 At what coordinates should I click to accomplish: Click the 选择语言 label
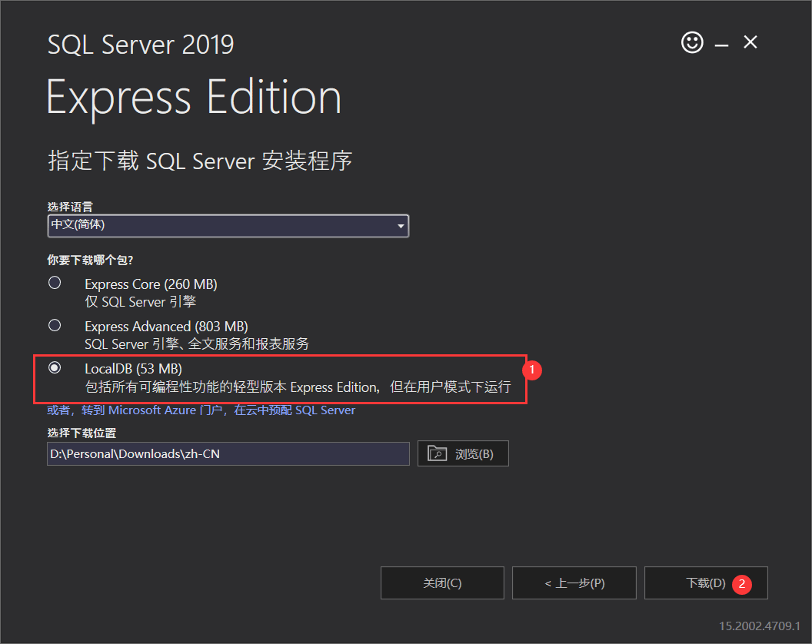click(x=70, y=207)
